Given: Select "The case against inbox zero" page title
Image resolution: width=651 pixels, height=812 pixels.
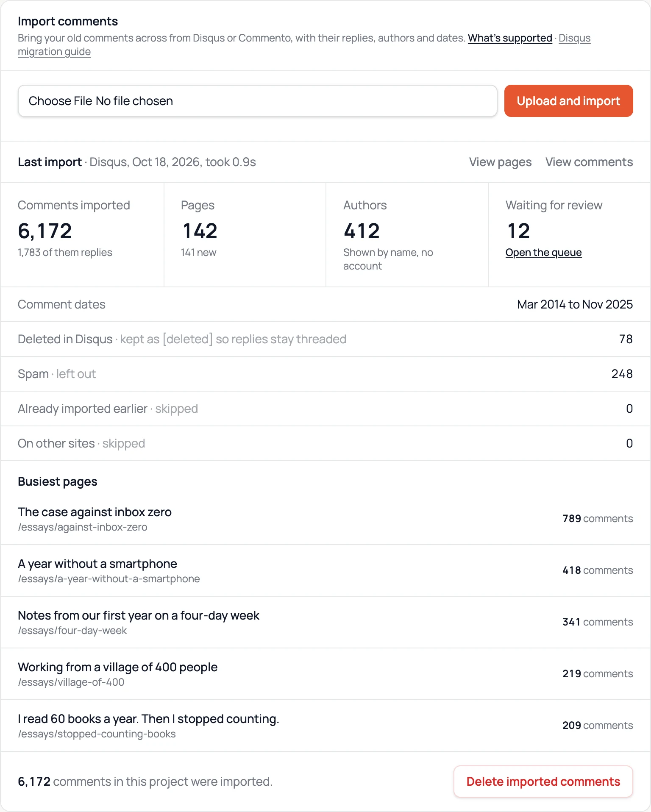Looking at the screenshot, I should 95,512.
